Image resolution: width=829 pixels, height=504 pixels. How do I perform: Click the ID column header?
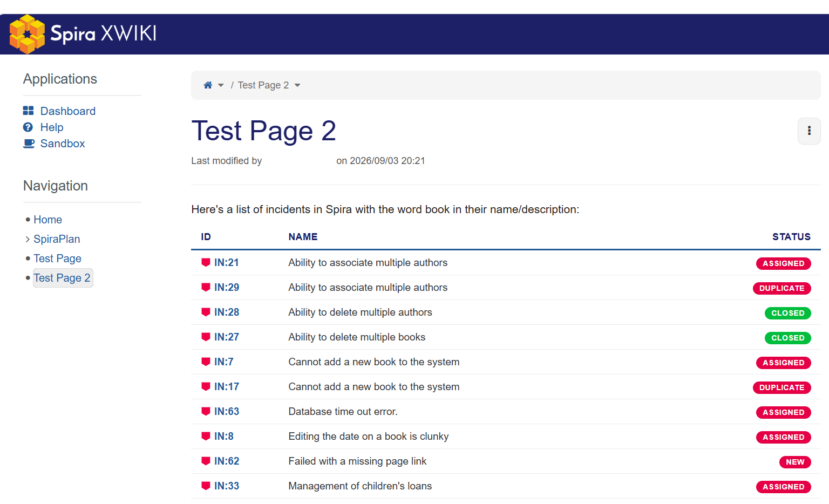206,237
